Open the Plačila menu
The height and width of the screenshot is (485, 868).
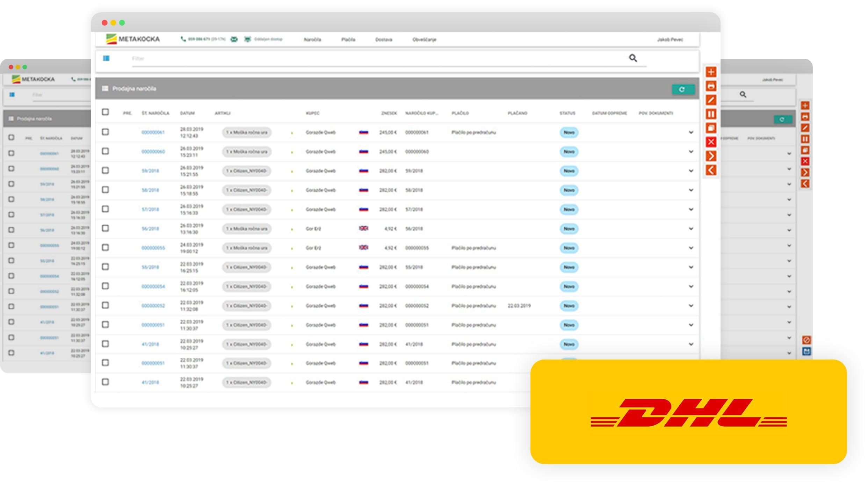tap(348, 39)
